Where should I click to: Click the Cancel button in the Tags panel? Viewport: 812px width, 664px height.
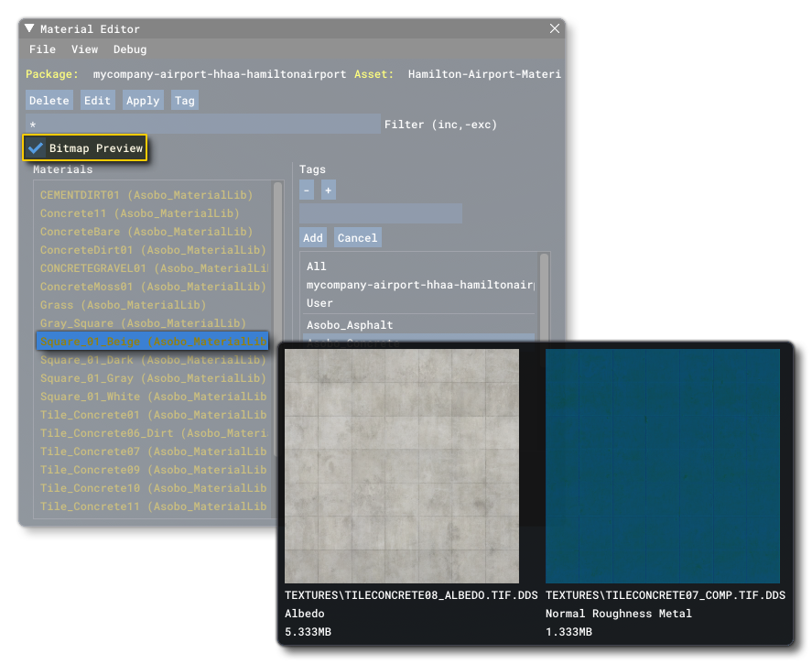coord(357,237)
